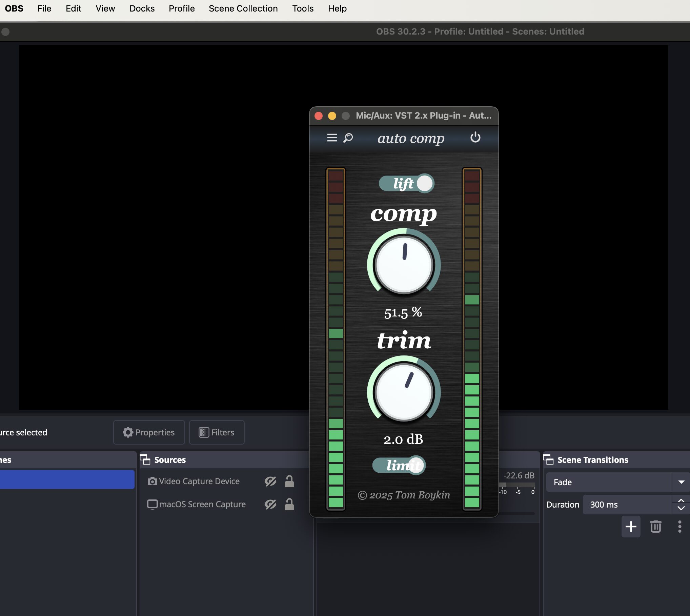
Task: Click the 2.0 dB trim value
Action: pos(403,439)
